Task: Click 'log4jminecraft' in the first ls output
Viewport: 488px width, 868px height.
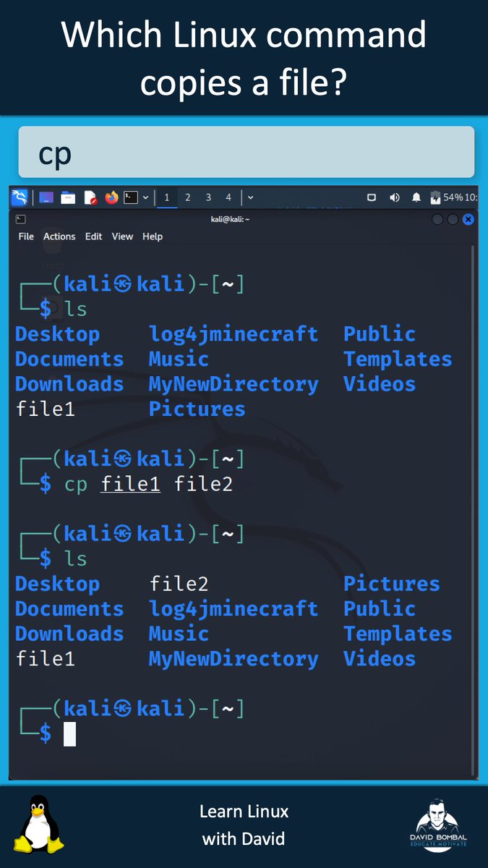Action: click(234, 334)
